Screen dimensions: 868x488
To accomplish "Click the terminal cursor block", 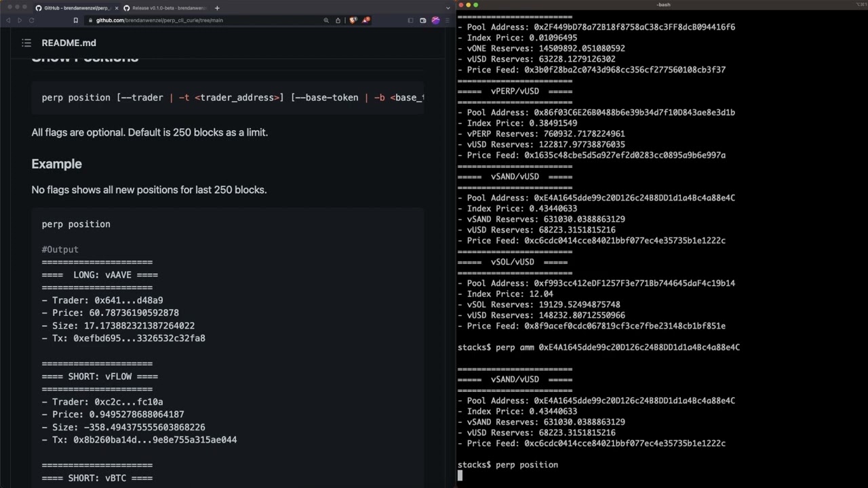I will coord(460,476).
